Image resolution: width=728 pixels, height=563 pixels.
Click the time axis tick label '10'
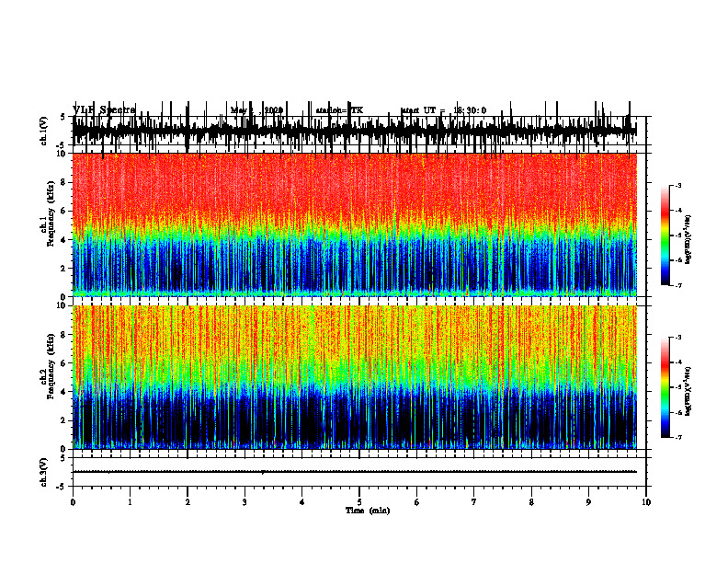[x=646, y=502]
